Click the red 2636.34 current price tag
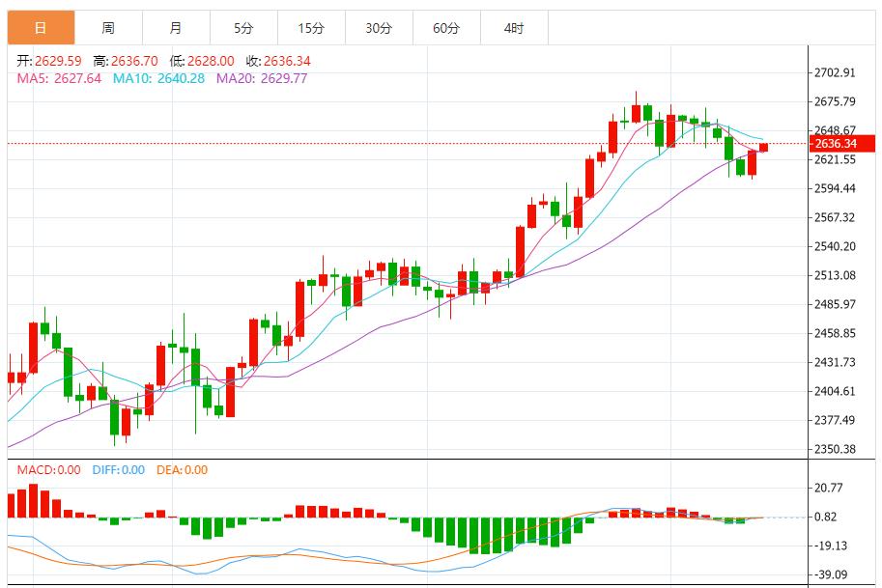 pos(842,143)
